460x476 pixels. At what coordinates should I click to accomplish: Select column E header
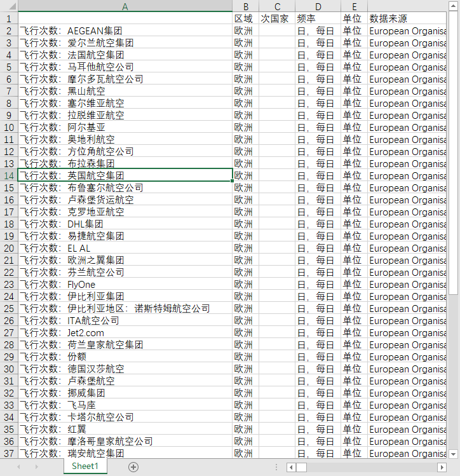tap(354, 6)
